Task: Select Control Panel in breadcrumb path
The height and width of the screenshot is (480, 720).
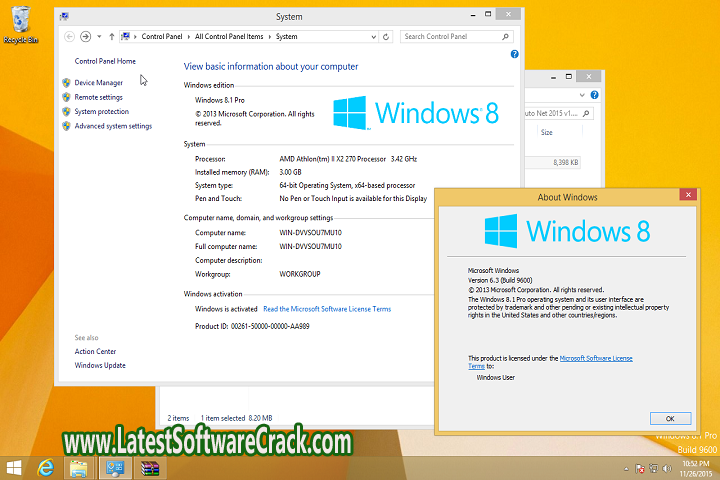Action: click(162, 36)
